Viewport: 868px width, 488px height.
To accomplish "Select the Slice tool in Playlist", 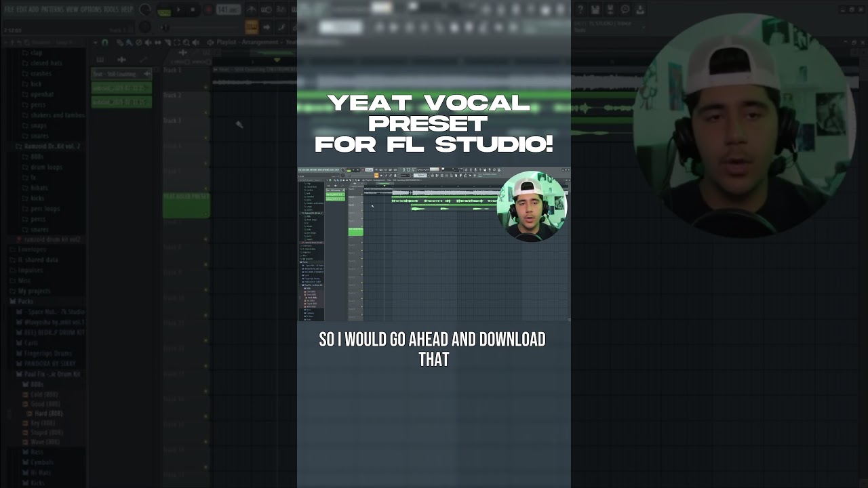I will (167, 43).
